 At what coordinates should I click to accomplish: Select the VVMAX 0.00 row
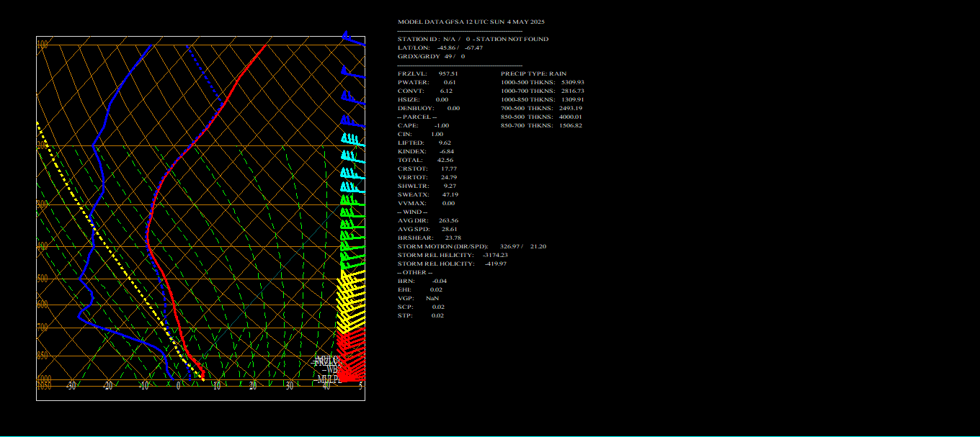coord(426,203)
